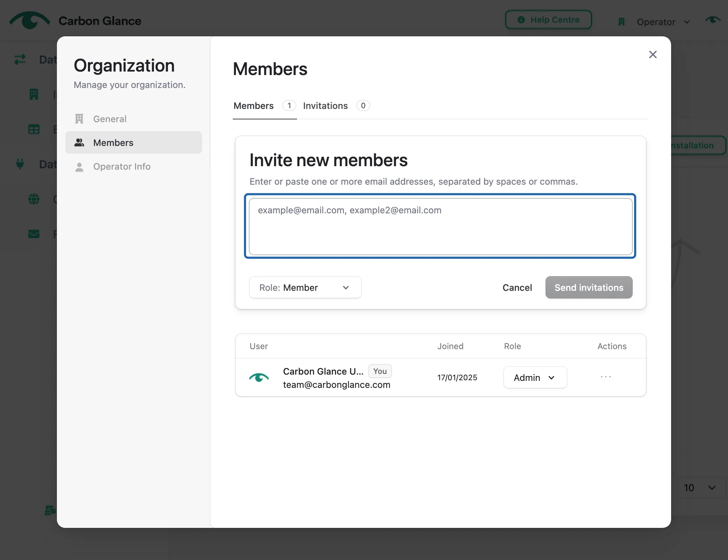Click the table grid icon in the background sidebar

[34, 130]
